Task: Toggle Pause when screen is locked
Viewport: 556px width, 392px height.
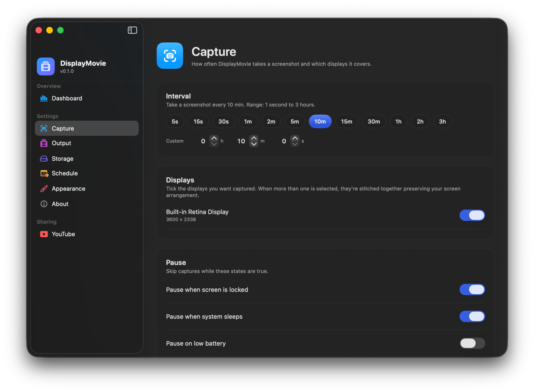Action: (x=472, y=289)
